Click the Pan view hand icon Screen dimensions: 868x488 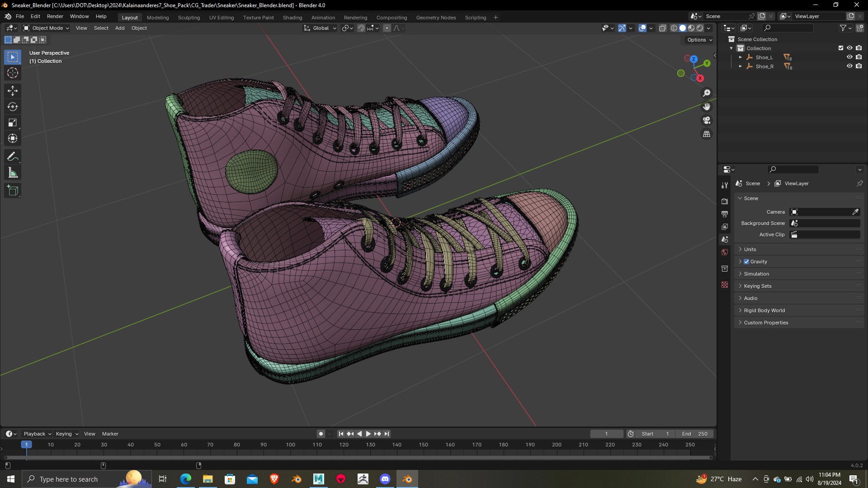707,107
